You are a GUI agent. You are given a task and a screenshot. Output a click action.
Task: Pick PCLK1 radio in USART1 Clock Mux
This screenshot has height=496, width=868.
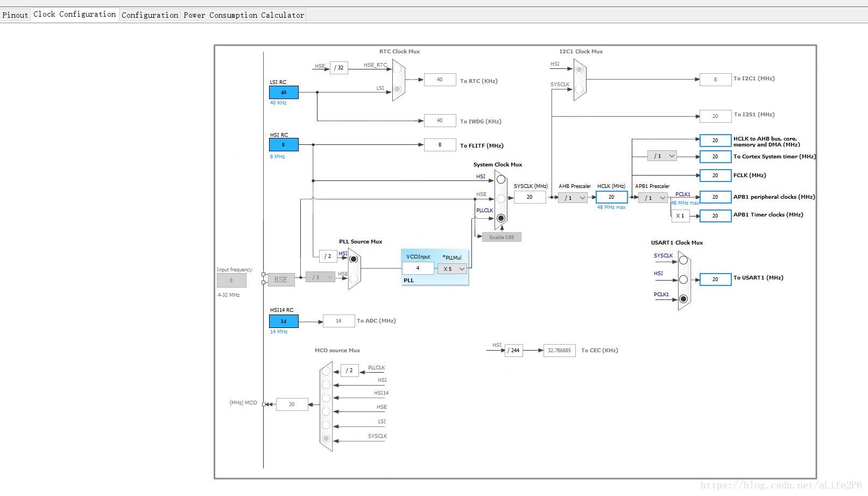[x=683, y=299]
